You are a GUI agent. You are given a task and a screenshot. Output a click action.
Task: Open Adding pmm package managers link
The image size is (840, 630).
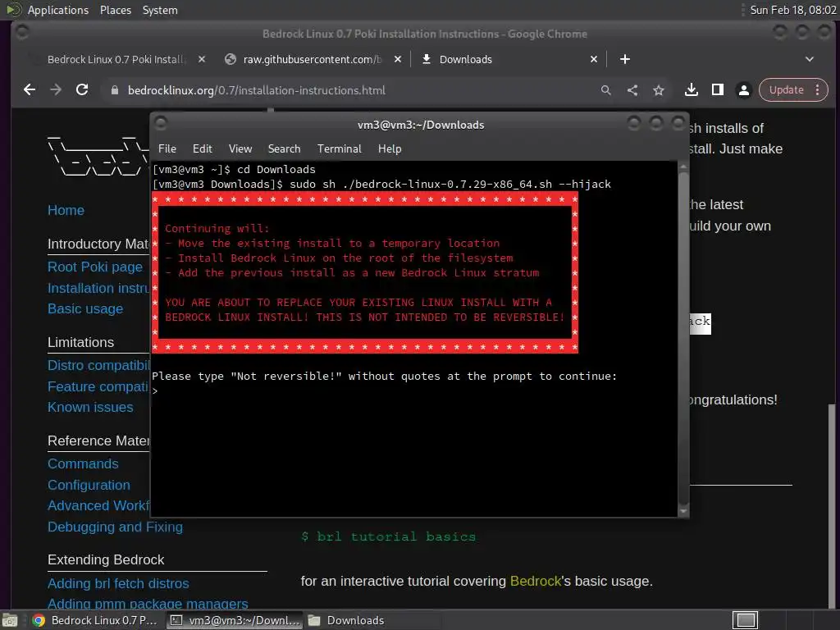point(148,604)
